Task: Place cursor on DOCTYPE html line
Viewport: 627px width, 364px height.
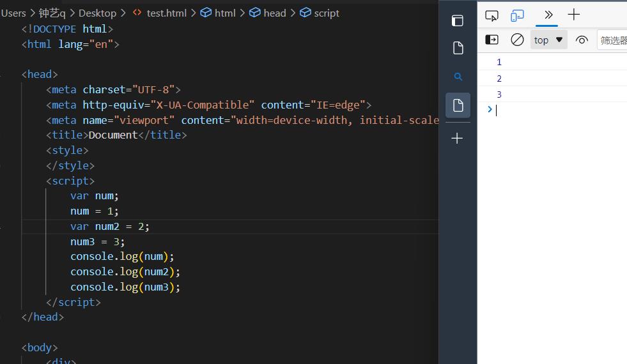Action: click(x=67, y=29)
